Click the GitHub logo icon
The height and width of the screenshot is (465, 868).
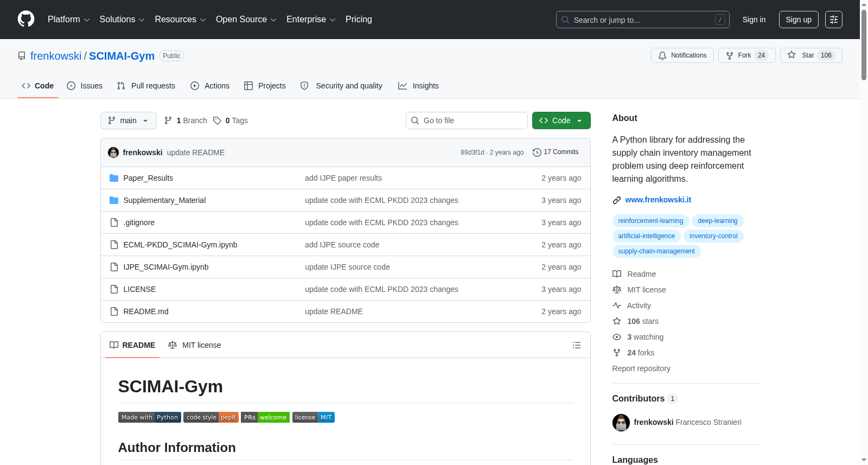pos(26,19)
